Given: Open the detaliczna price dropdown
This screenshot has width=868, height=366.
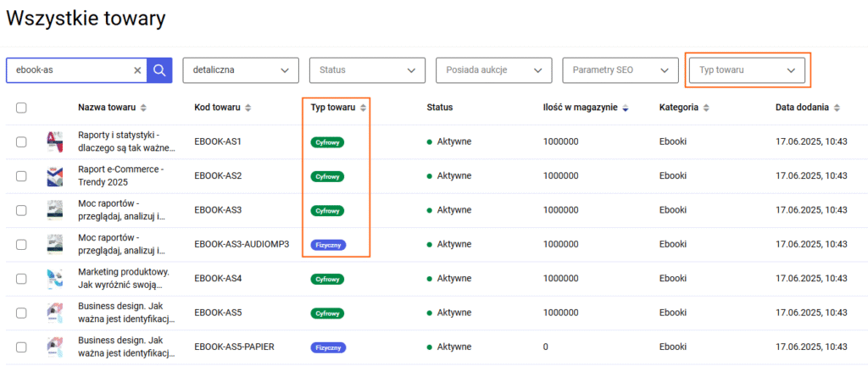Looking at the screenshot, I should tap(241, 70).
